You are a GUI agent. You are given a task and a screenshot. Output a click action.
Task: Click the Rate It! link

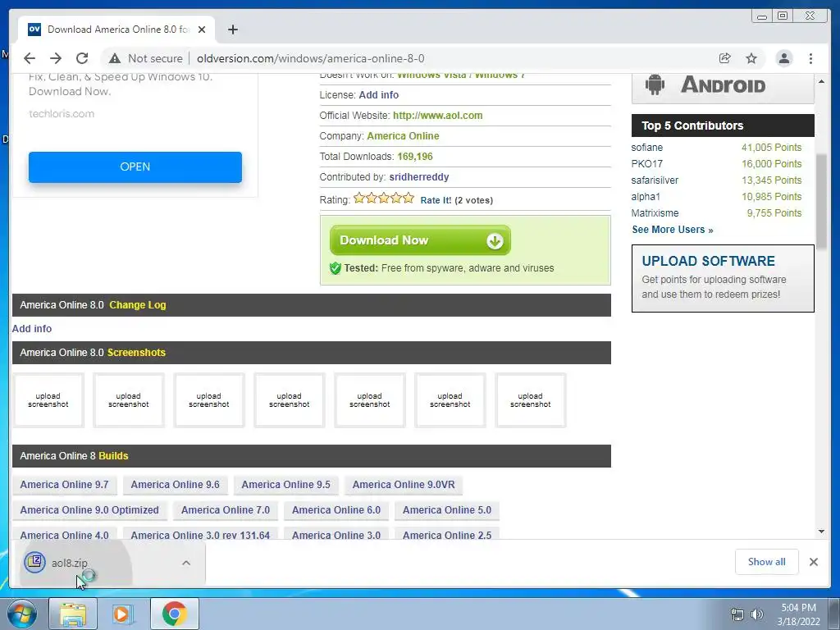[436, 200]
